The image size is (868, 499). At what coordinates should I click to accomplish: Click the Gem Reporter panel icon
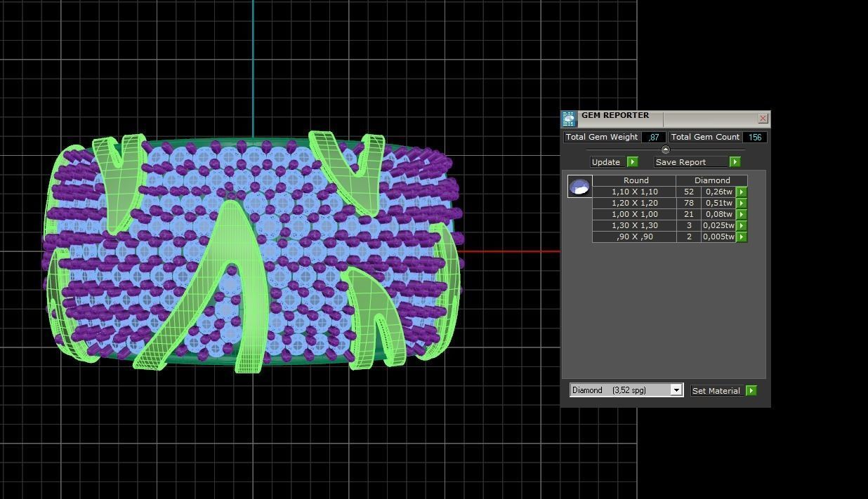pos(569,119)
